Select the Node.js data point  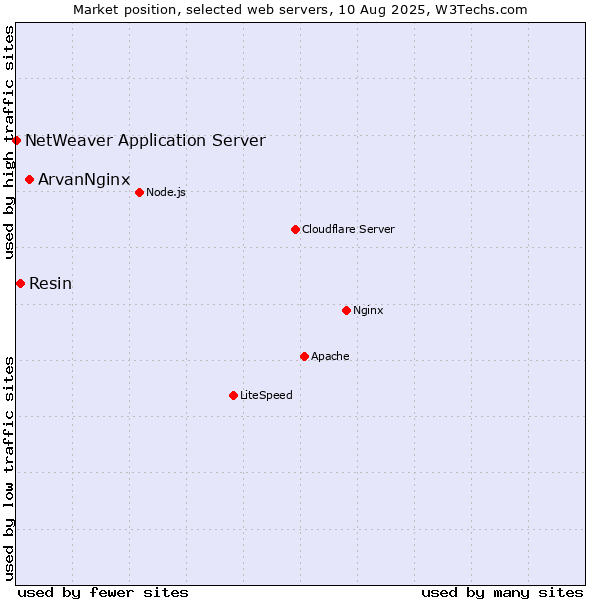click(x=140, y=192)
